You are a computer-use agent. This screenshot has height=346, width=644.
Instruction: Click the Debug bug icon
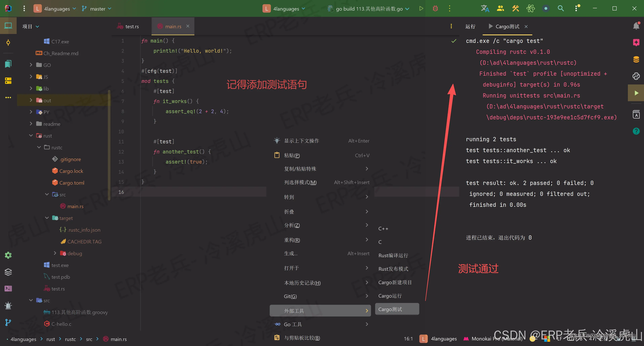point(435,9)
